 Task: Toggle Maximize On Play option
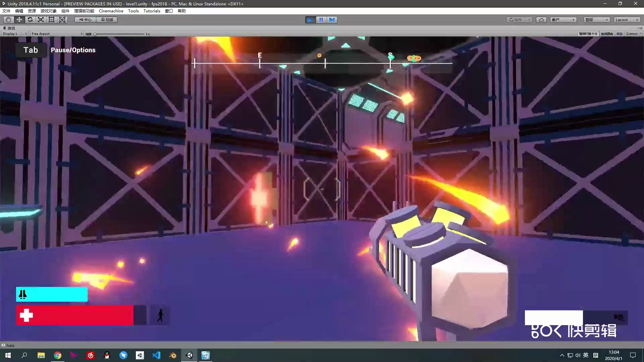coord(588,34)
